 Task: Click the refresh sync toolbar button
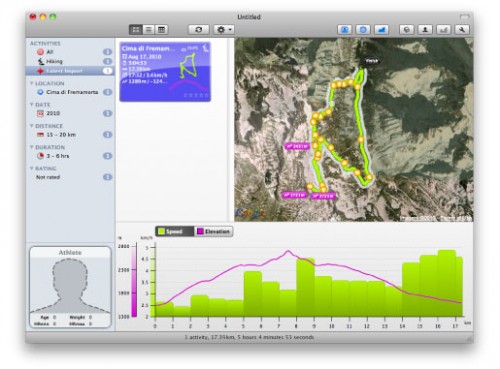[x=198, y=30]
